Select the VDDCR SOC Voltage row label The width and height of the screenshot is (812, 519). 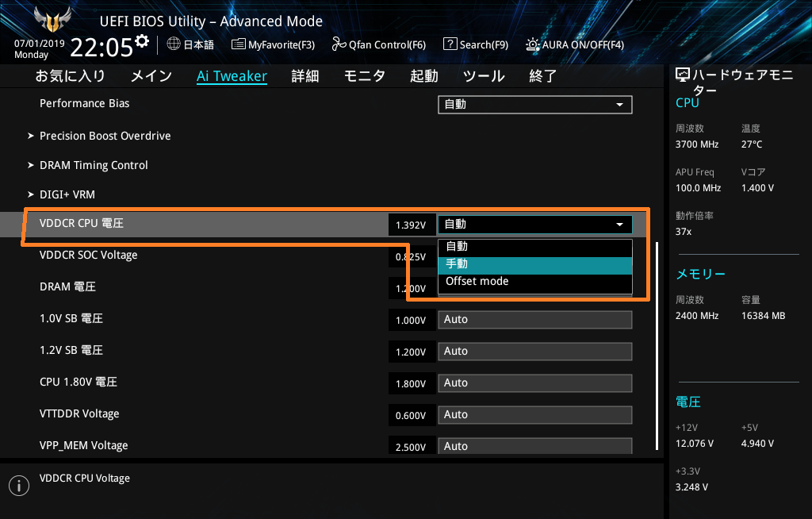pos(89,255)
